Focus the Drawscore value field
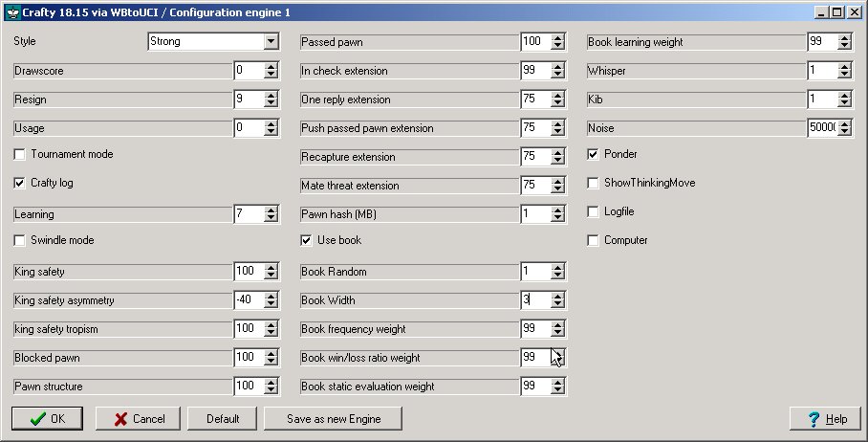This screenshot has width=868, height=442. point(249,71)
